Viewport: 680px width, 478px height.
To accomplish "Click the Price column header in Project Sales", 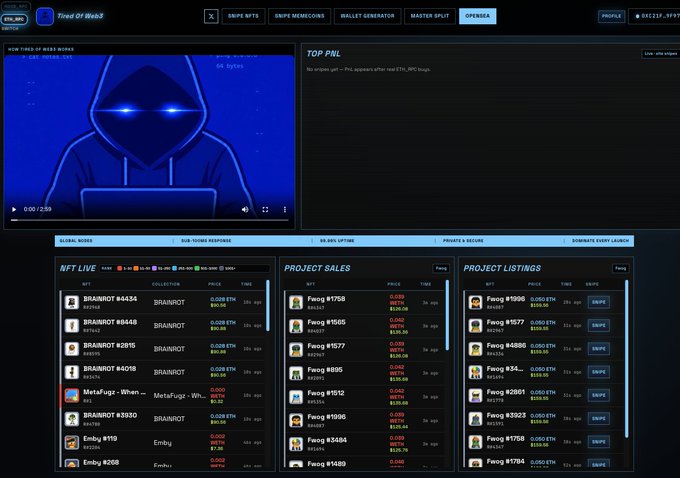I will tap(394, 284).
